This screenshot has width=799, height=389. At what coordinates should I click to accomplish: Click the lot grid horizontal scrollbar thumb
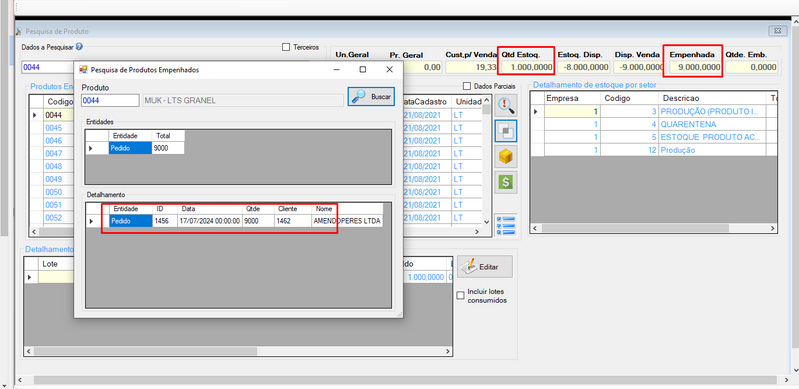click(145, 351)
